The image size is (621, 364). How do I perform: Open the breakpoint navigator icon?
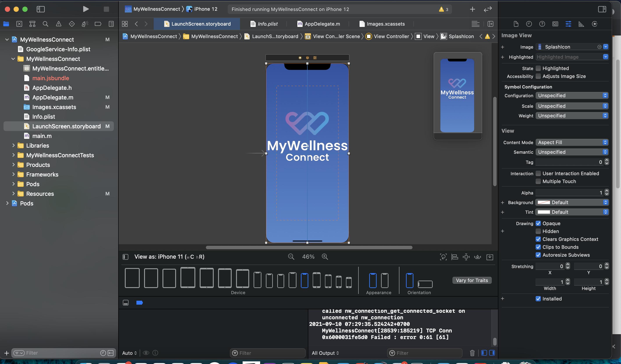coord(98,24)
